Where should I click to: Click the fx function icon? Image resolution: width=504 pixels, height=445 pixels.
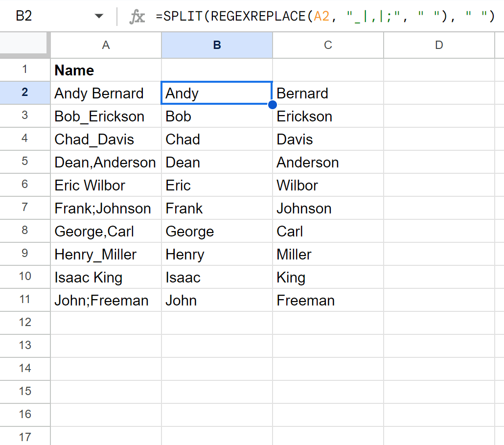137,16
